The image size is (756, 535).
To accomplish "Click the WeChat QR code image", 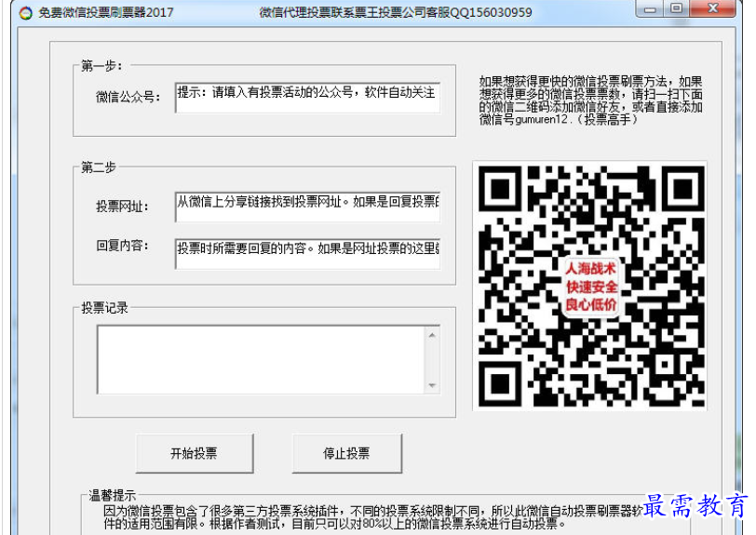I will (x=590, y=286).
